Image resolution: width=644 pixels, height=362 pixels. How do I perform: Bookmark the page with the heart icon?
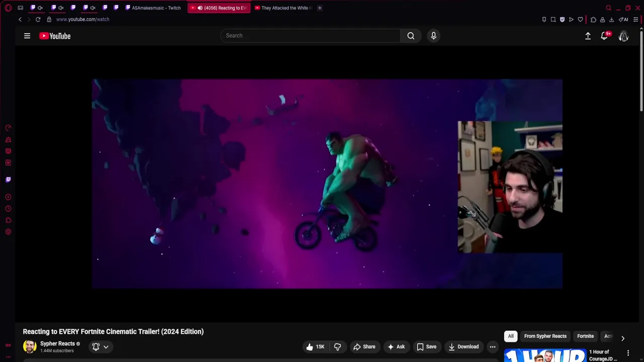(x=580, y=20)
